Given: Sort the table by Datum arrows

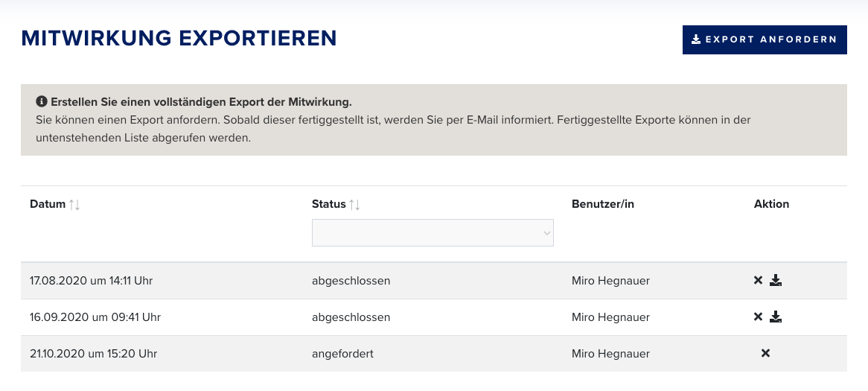Looking at the screenshot, I should click(74, 204).
